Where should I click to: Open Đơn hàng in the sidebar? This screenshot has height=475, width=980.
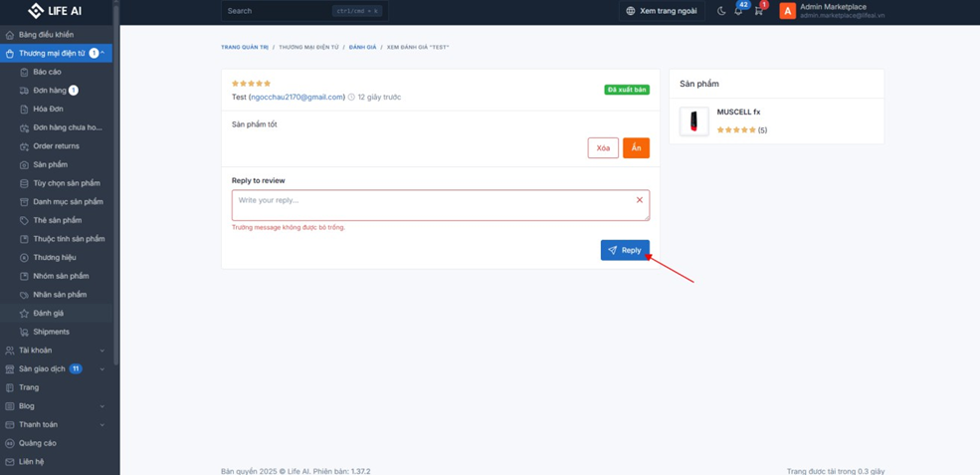tap(50, 91)
